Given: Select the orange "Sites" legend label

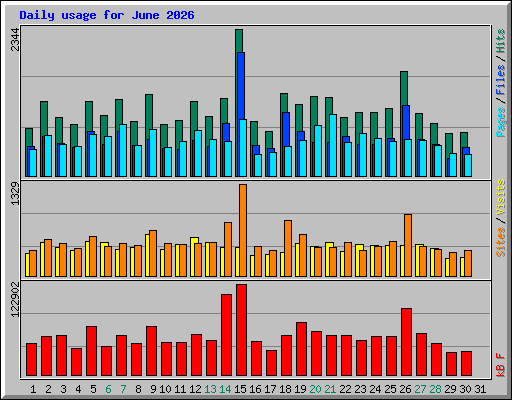Looking at the screenshot, I should coord(500,242).
